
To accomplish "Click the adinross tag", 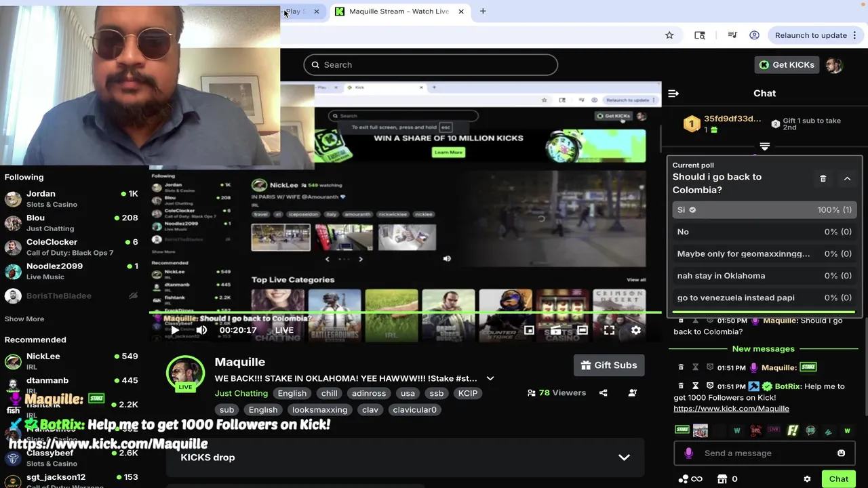I will 369,393.
